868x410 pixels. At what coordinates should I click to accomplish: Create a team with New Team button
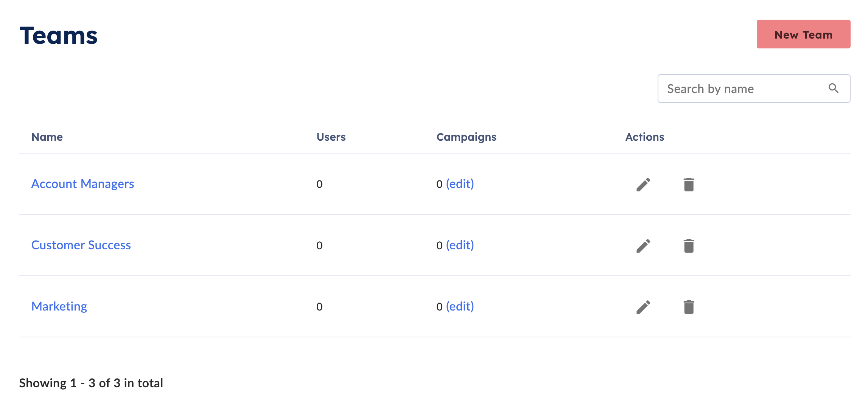point(803,34)
